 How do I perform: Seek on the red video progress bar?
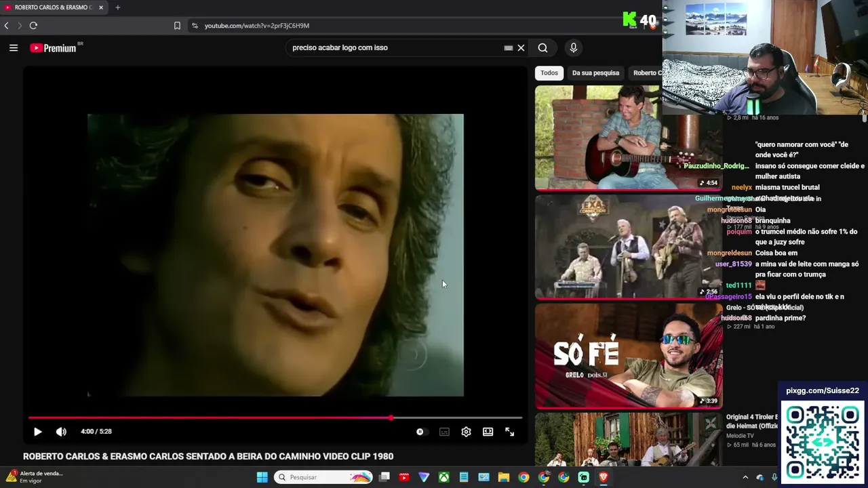click(275, 418)
